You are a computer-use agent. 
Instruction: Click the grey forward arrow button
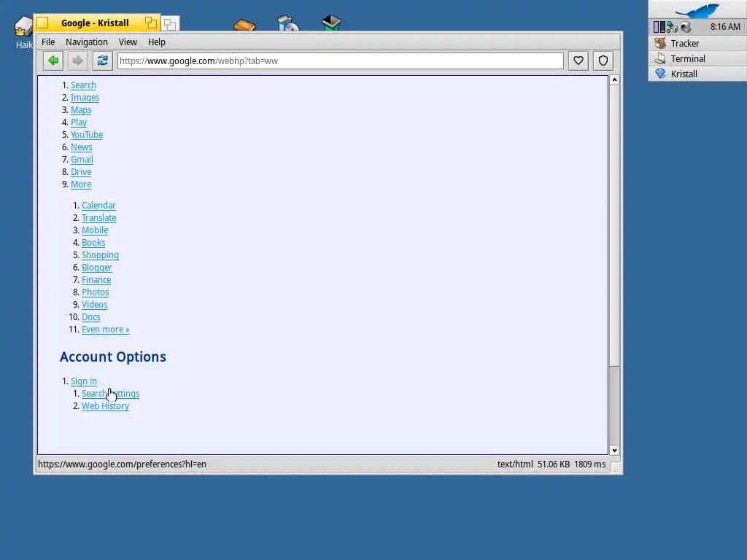[x=77, y=61]
